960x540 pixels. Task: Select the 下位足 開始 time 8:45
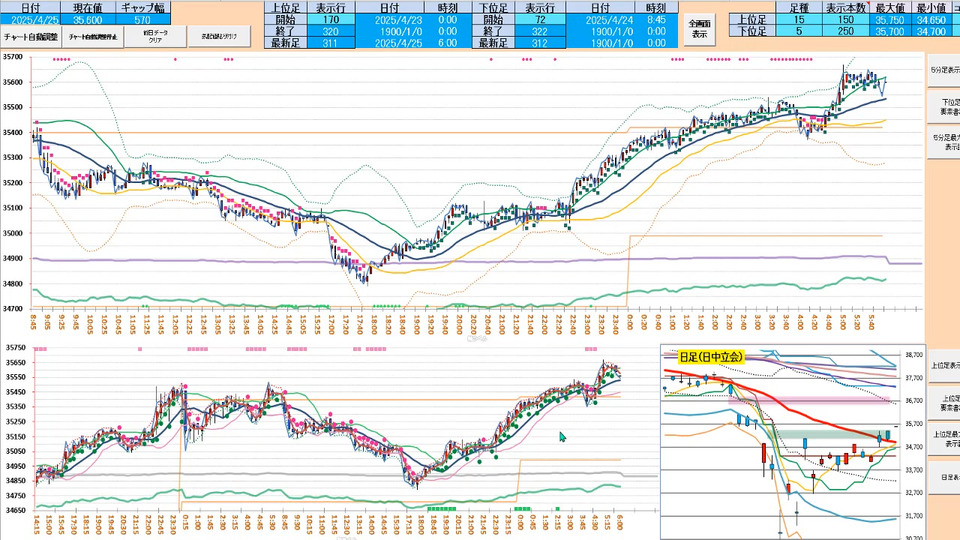pos(656,20)
